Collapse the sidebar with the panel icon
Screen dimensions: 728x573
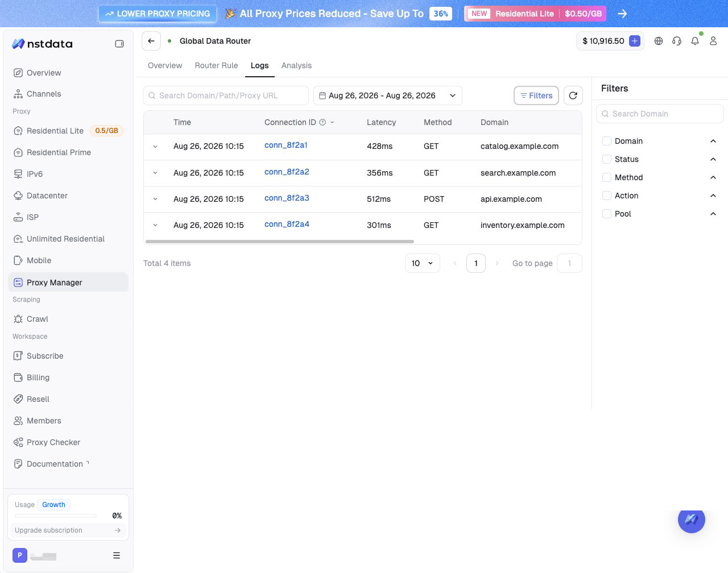coord(119,44)
